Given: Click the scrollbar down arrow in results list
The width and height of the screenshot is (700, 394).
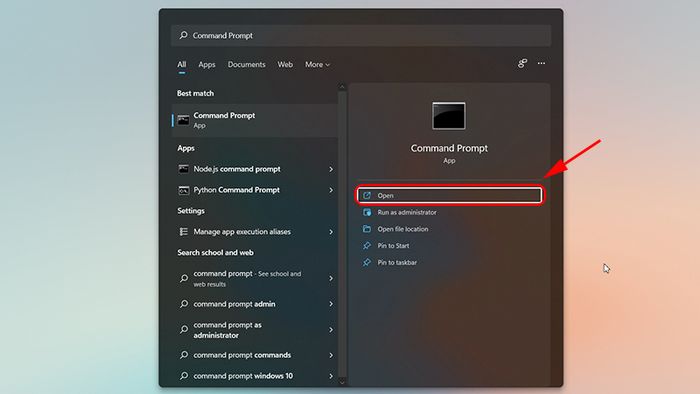Looking at the screenshot, I should click(342, 382).
